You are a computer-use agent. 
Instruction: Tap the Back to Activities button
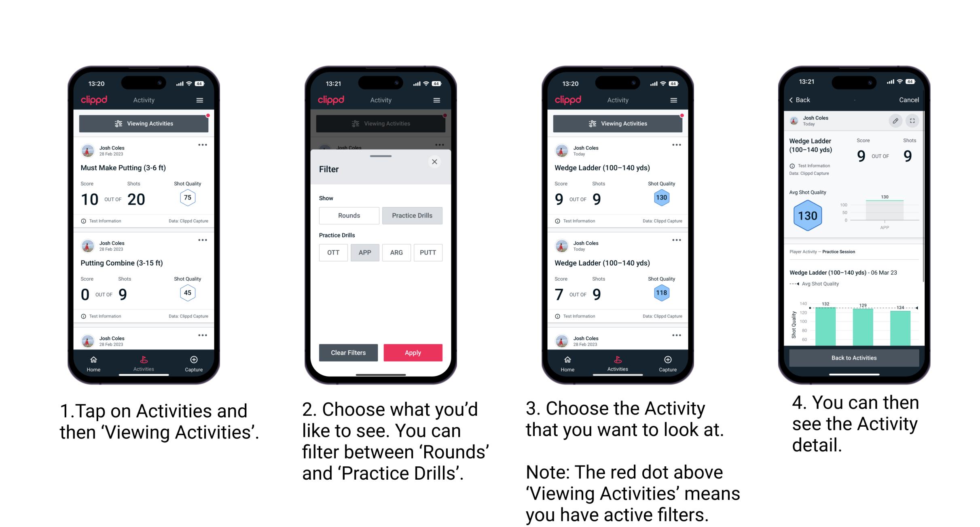(x=855, y=358)
